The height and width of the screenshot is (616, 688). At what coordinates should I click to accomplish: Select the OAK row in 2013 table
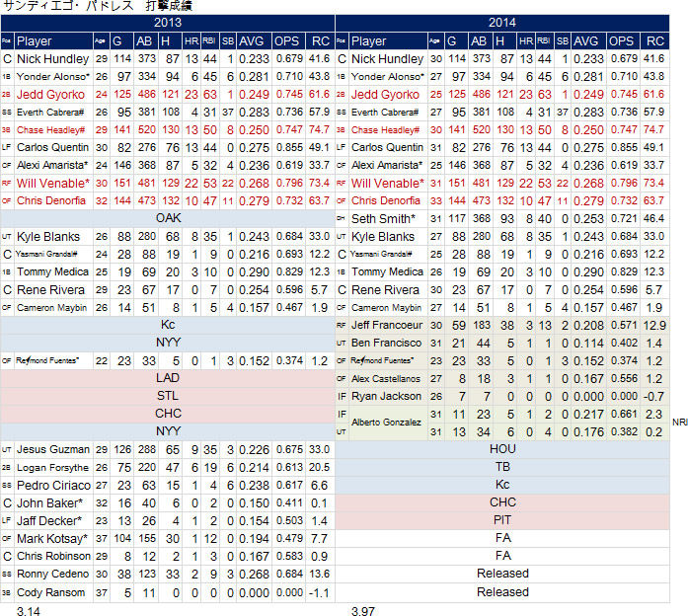click(x=168, y=218)
